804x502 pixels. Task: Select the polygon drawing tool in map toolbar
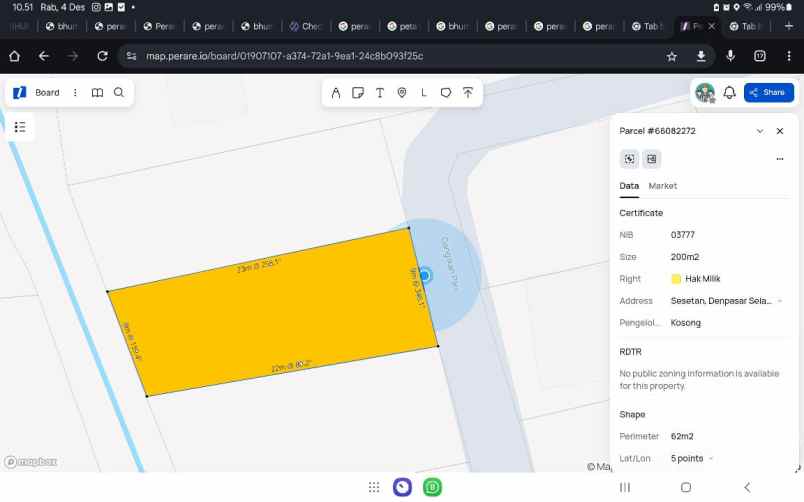pyautogui.click(x=446, y=93)
